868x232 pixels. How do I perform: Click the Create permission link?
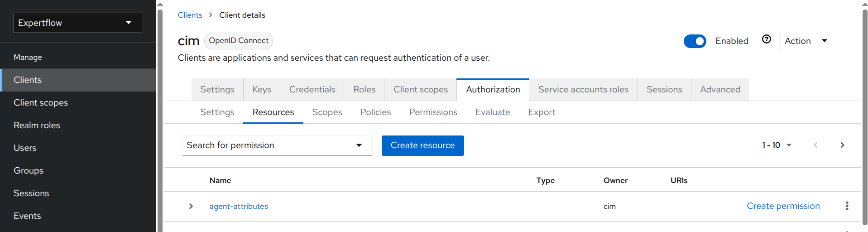[x=783, y=206]
